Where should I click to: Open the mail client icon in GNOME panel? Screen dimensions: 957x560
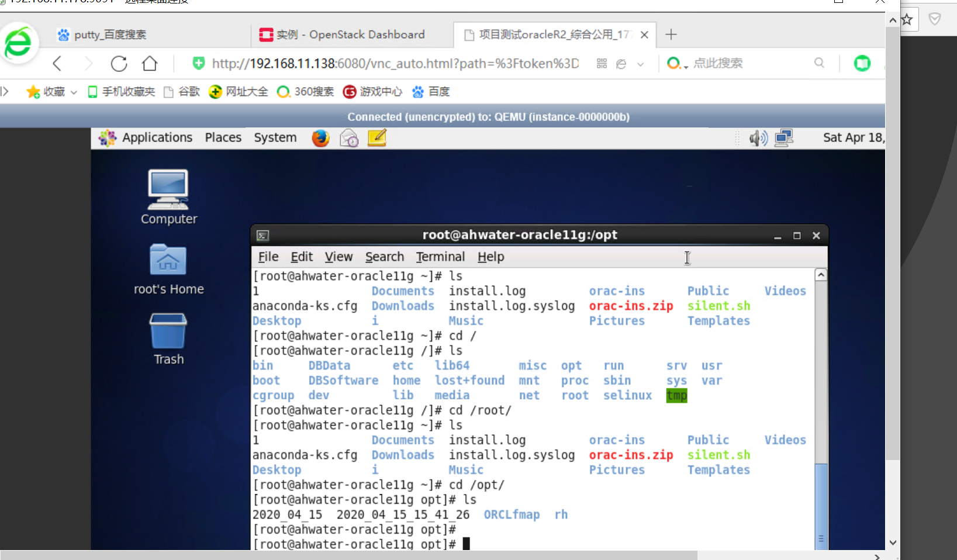349,138
